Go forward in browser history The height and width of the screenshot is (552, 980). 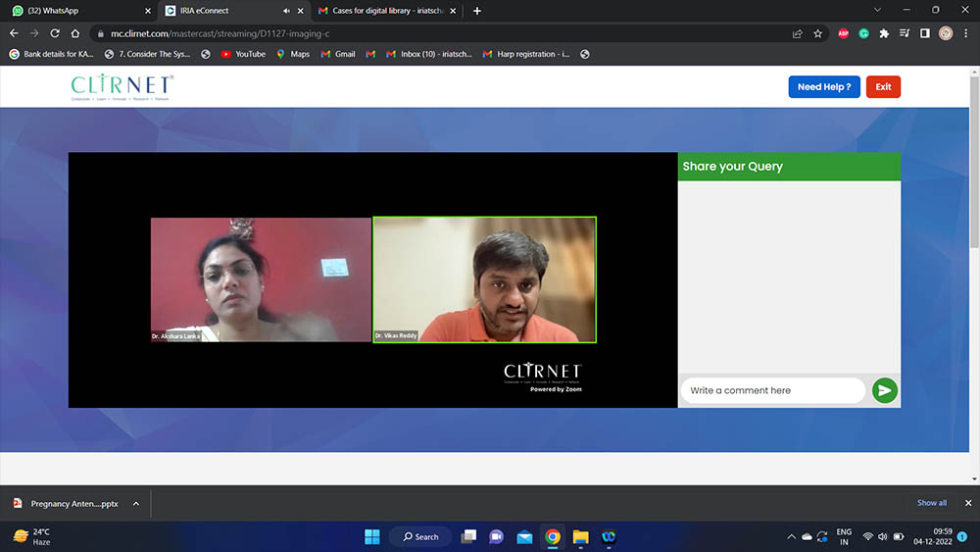click(34, 33)
